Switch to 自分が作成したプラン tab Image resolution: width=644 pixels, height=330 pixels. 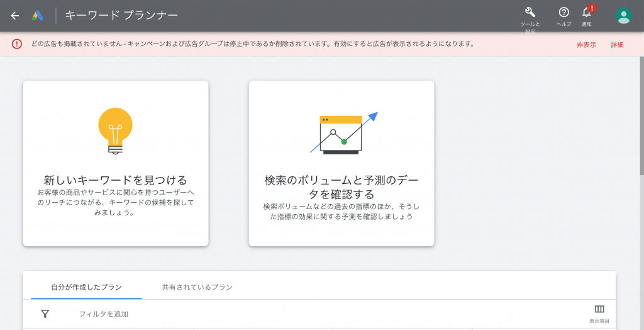[86, 287]
